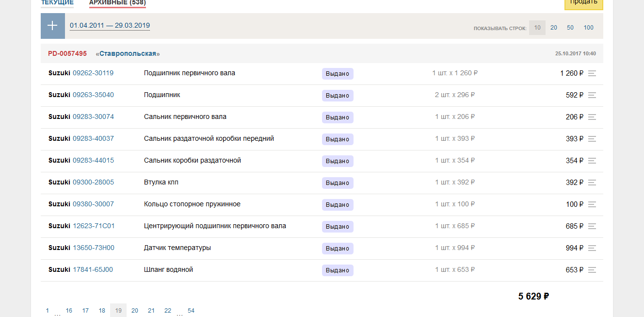Open row menu for Подшипник первичного вала
Image resolution: width=644 pixels, height=317 pixels.
pyautogui.click(x=592, y=73)
